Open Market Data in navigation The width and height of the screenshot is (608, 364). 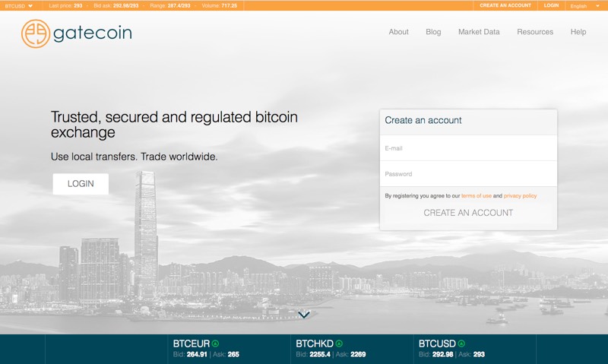pyautogui.click(x=479, y=32)
